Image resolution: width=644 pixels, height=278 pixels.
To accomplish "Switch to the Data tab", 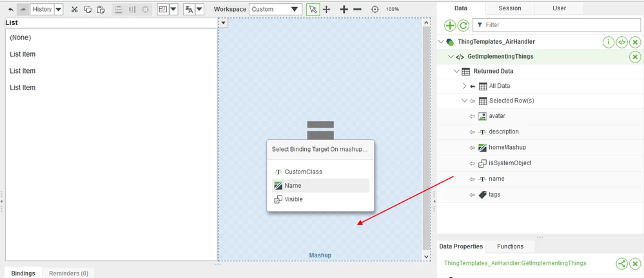I will click(x=461, y=8).
